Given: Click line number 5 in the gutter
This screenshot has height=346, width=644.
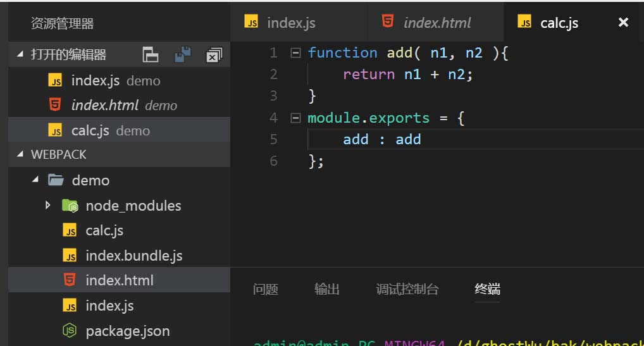Looking at the screenshot, I should [x=273, y=139].
